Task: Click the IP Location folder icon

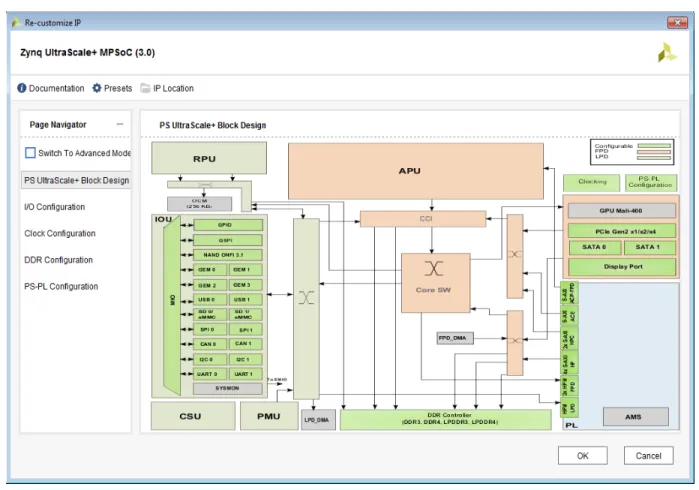Action: 145,88
